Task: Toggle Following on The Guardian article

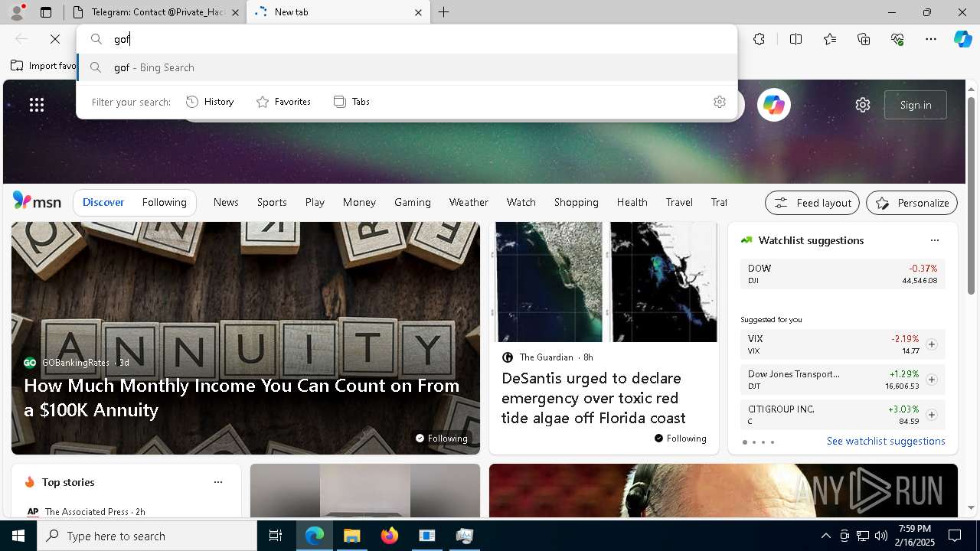Action: (x=681, y=439)
